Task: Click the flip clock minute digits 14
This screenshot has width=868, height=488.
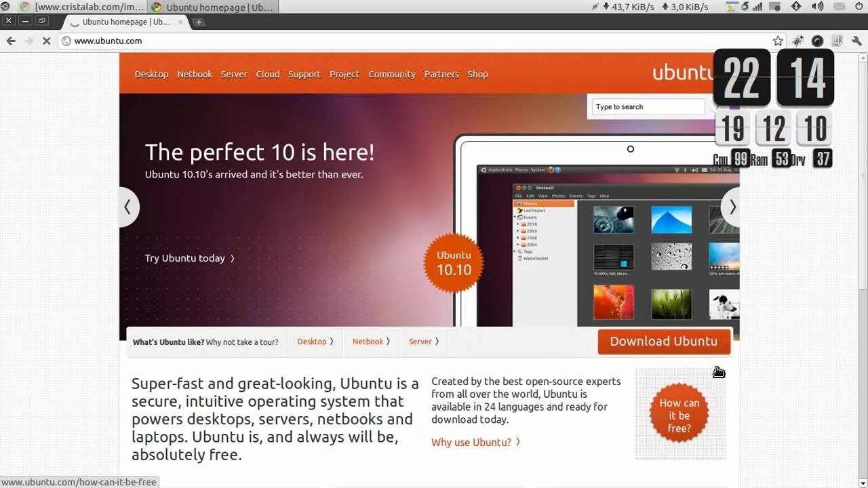Action: tap(806, 77)
